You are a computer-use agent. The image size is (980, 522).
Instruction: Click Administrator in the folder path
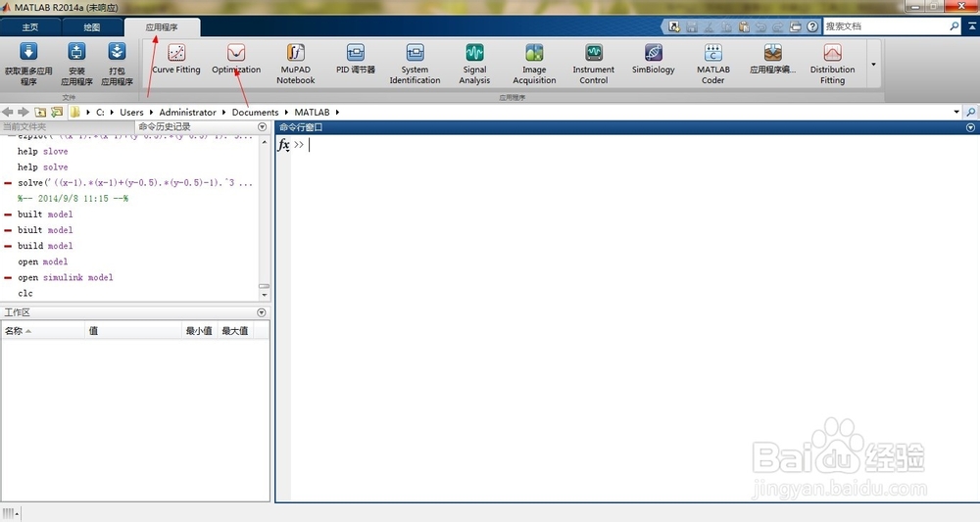(187, 113)
